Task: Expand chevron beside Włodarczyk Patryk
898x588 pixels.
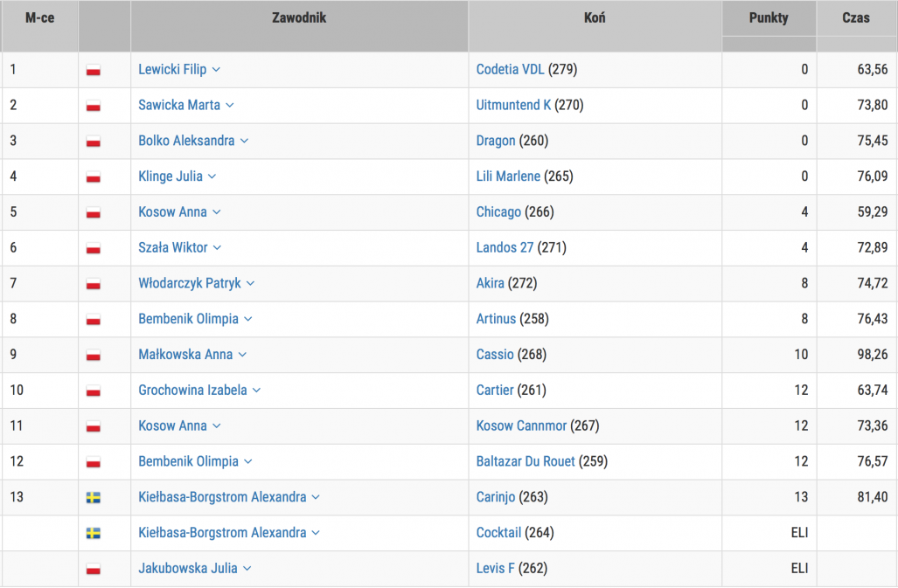Action: pos(250,284)
